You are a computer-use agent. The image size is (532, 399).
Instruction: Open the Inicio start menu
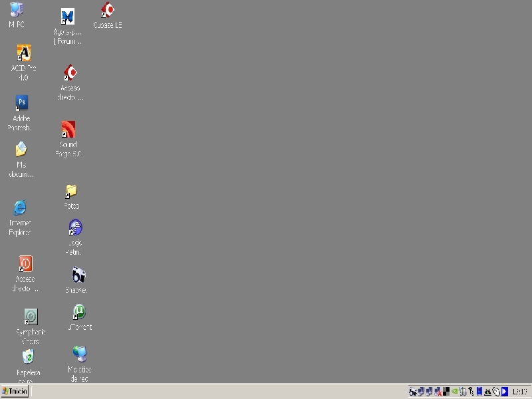pos(14,391)
